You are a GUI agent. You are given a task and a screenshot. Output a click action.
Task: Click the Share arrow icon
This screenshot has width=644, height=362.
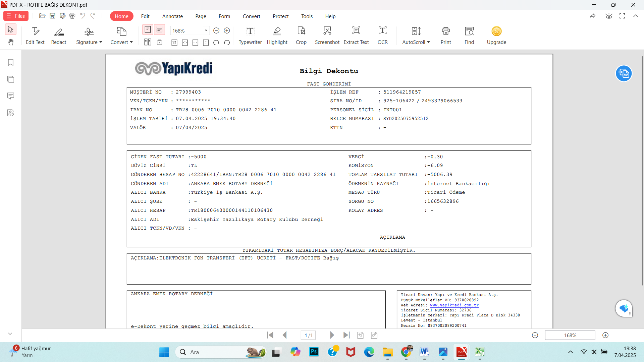click(x=593, y=16)
